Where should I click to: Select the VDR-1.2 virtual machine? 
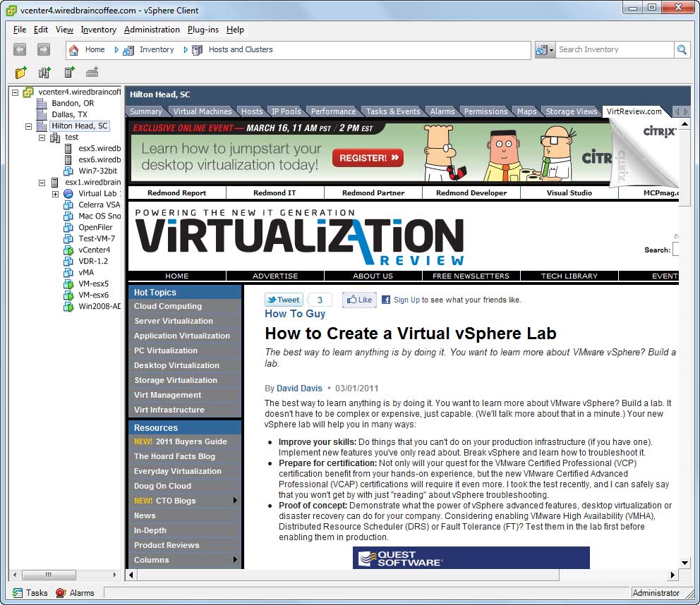point(93,261)
